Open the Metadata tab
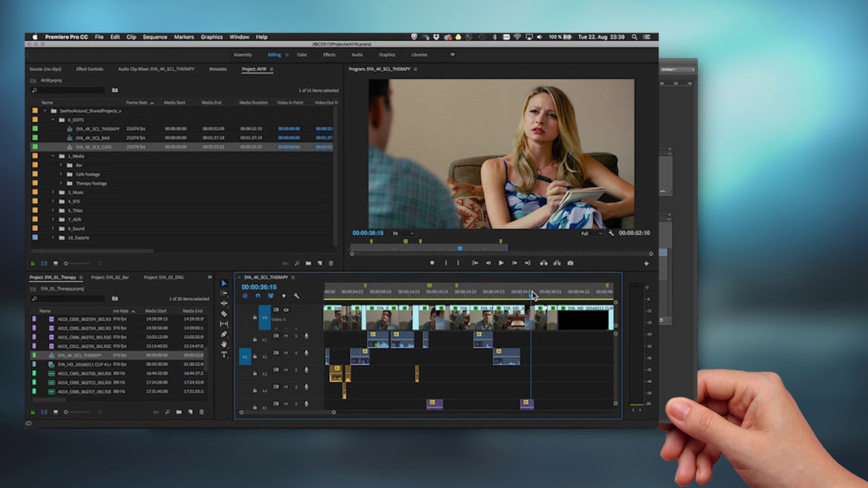The height and width of the screenshot is (488, 868). point(218,69)
